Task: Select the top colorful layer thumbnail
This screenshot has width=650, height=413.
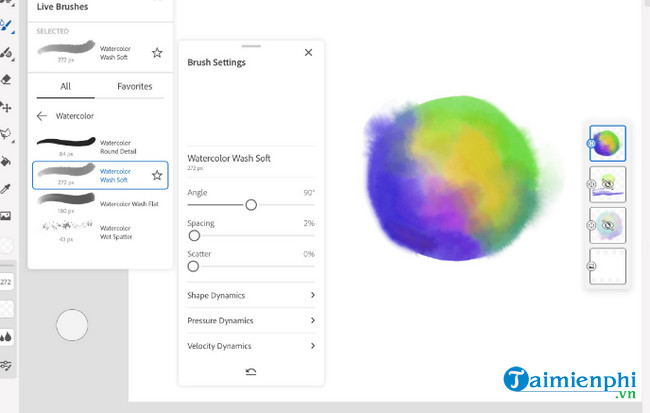Action: [608, 143]
